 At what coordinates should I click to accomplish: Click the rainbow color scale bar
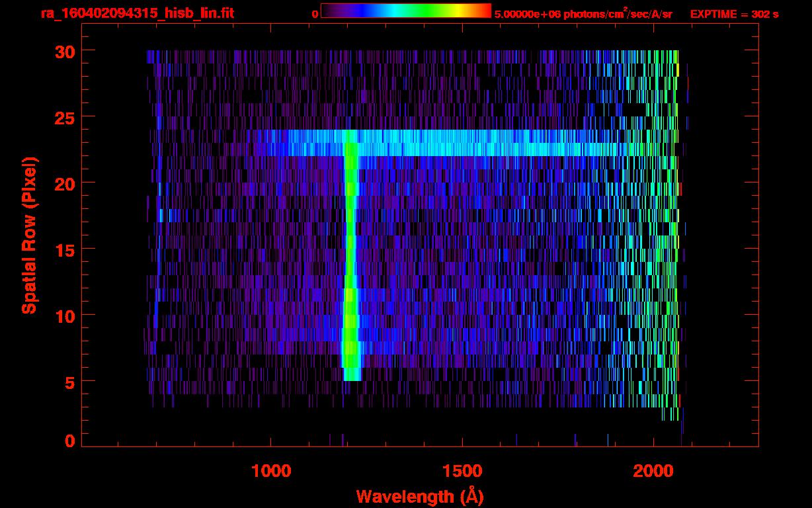click(x=406, y=11)
